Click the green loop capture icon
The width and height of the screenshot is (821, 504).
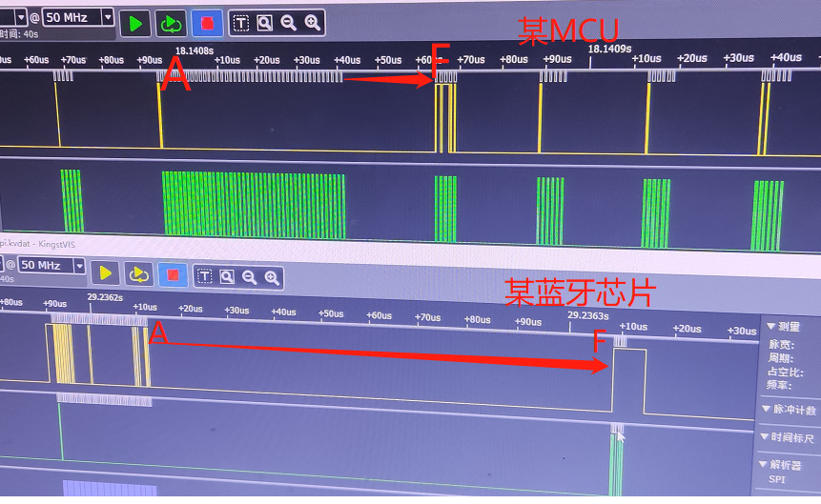tap(170, 23)
